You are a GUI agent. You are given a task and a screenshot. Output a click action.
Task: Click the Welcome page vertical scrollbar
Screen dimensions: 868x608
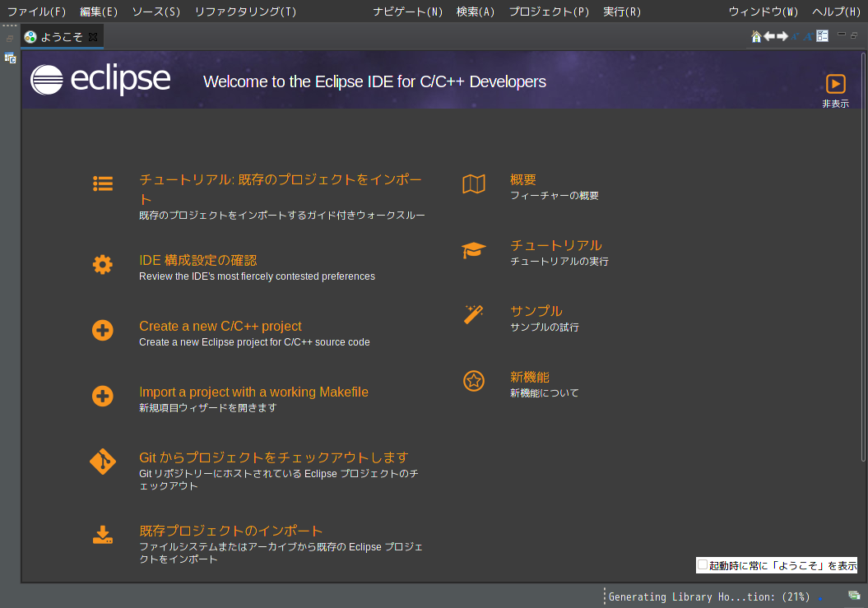863,257
